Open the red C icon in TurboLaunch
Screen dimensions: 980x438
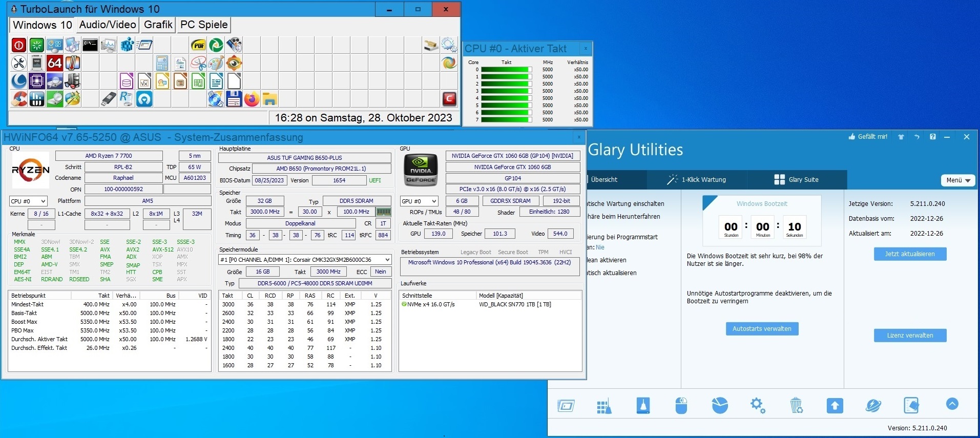tap(449, 98)
